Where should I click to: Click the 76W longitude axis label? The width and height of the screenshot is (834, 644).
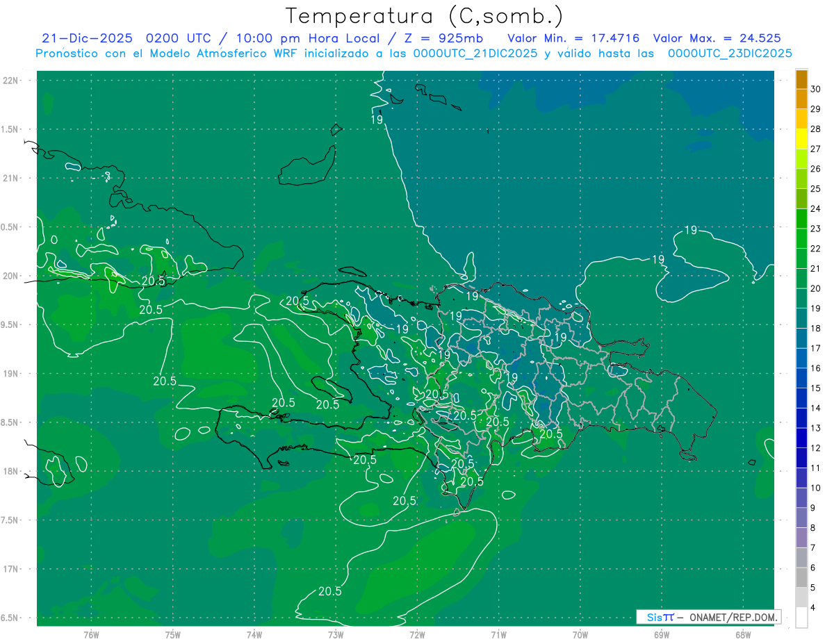(91, 634)
